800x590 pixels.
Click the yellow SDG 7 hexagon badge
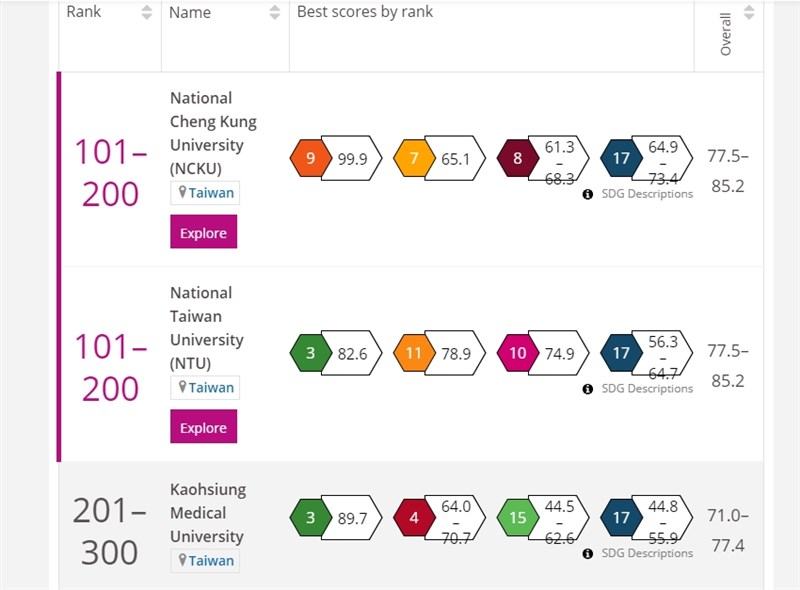[x=414, y=158]
